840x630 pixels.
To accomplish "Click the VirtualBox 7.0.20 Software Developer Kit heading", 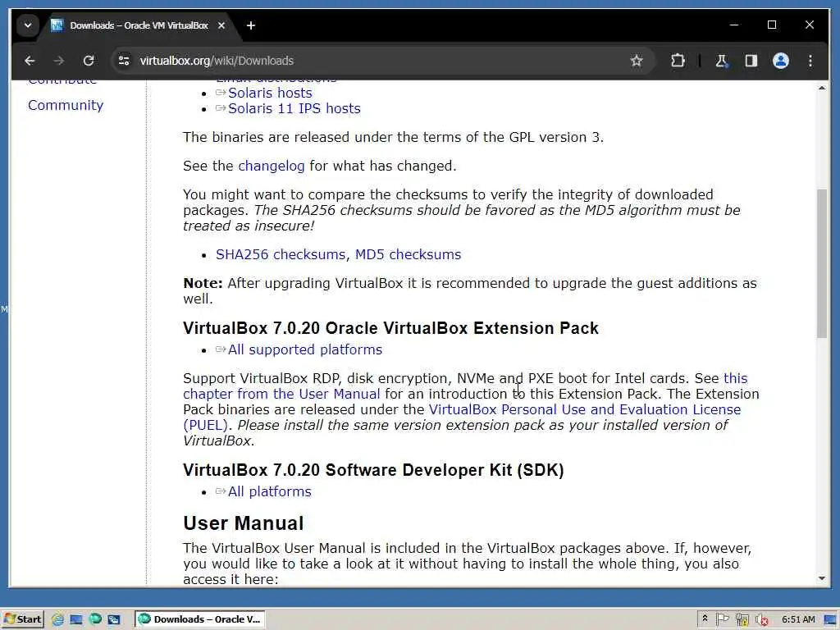I will 373,470.
